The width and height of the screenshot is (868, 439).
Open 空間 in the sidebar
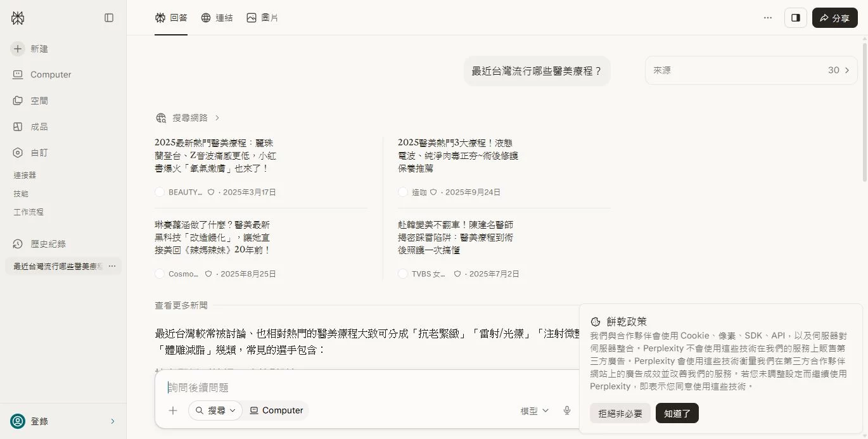coord(30,101)
